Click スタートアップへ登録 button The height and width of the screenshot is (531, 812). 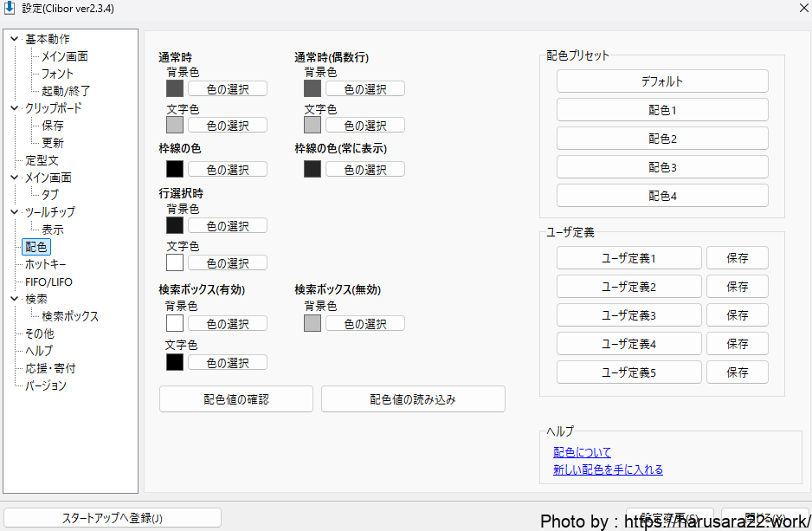pos(113,518)
